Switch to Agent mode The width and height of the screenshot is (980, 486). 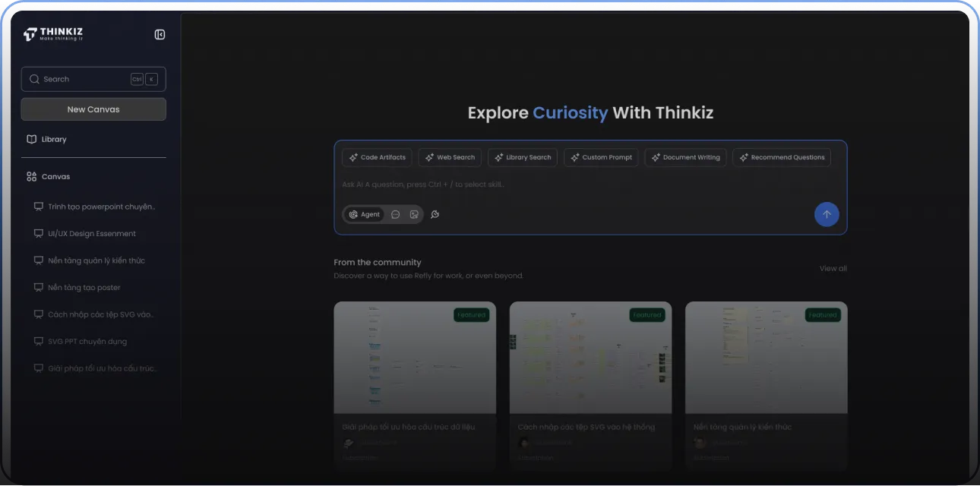point(365,214)
